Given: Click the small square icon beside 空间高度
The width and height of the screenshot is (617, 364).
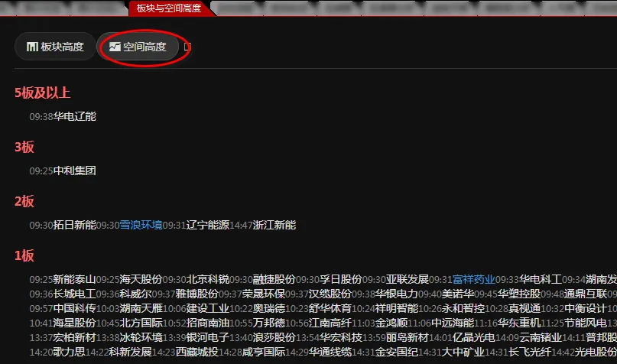Looking at the screenshot, I should 187,47.
